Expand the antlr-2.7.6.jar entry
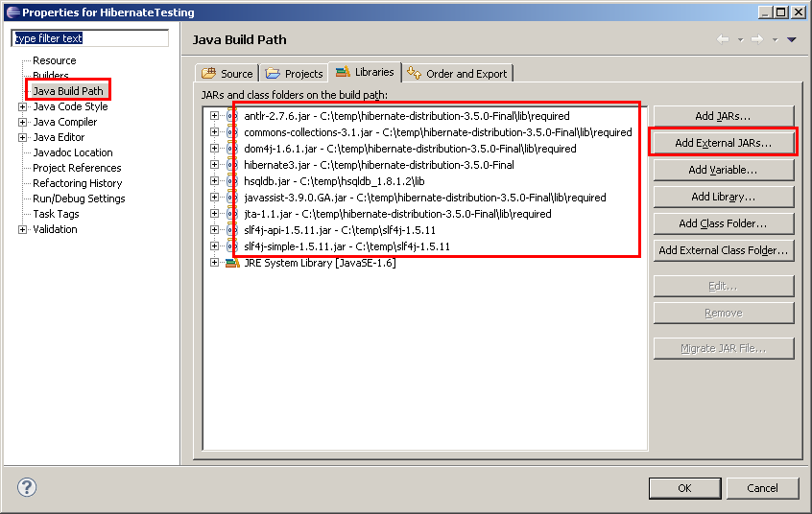The height and width of the screenshot is (514, 812). coord(214,116)
